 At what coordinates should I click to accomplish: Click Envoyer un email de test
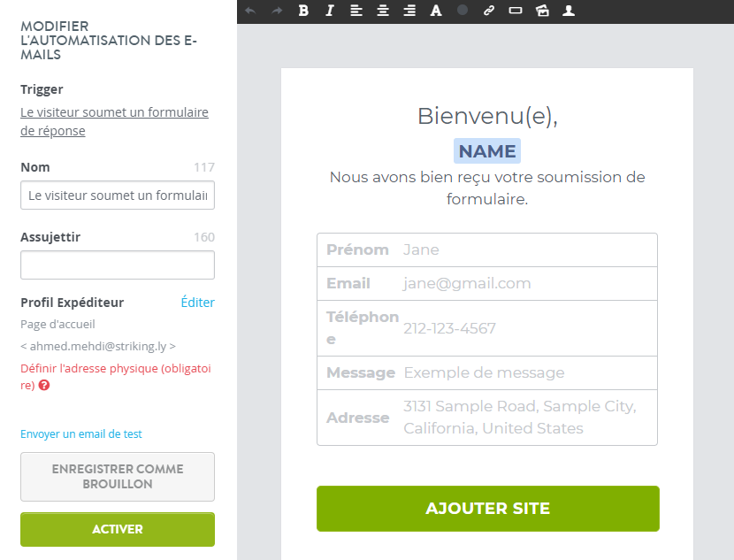click(x=81, y=434)
